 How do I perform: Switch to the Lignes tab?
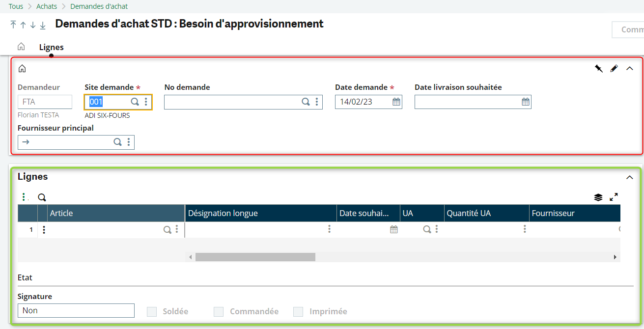point(52,47)
